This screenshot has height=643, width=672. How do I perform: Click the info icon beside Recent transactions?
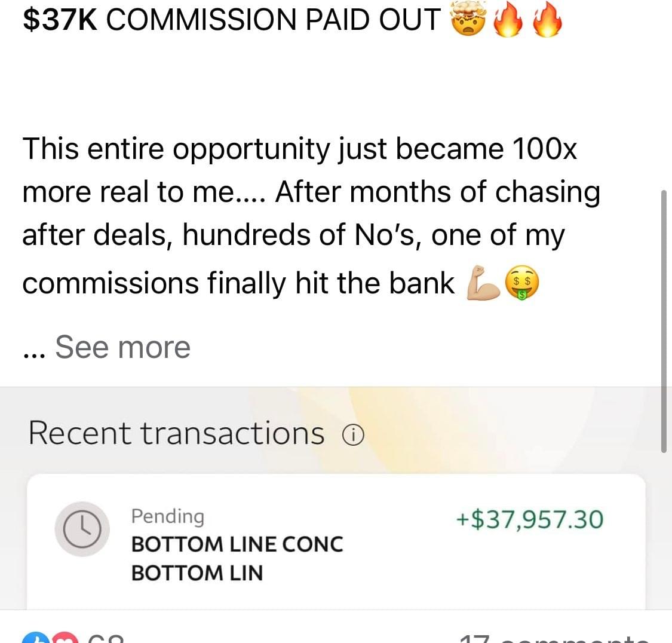[x=352, y=437]
